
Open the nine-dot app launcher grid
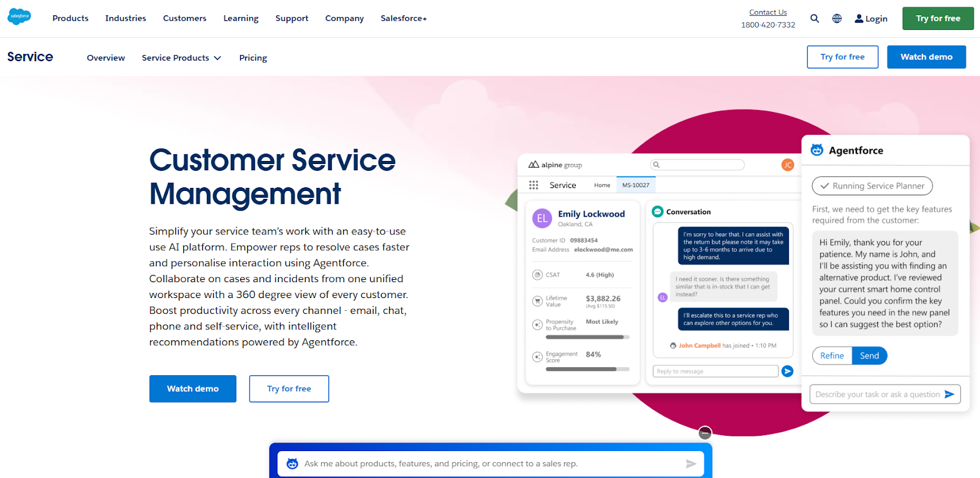click(533, 185)
